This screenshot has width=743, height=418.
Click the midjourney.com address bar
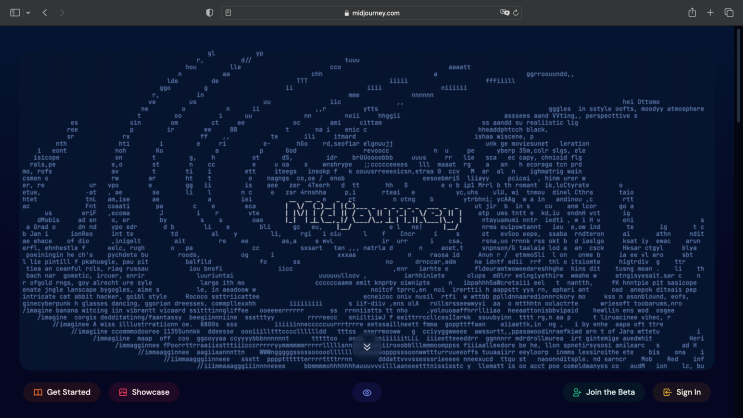pyautogui.click(x=372, y=13)
